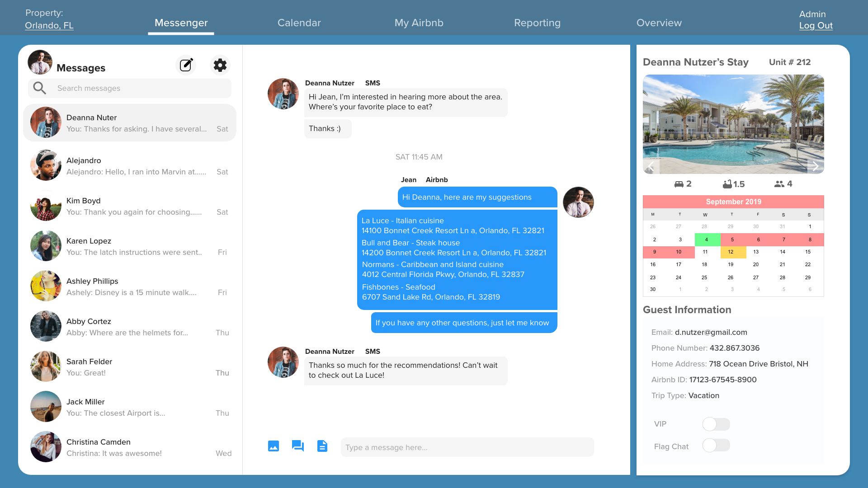Click the September 2019 calendar header
Viewport: 868px width, 488px height.
pos(733,202)
